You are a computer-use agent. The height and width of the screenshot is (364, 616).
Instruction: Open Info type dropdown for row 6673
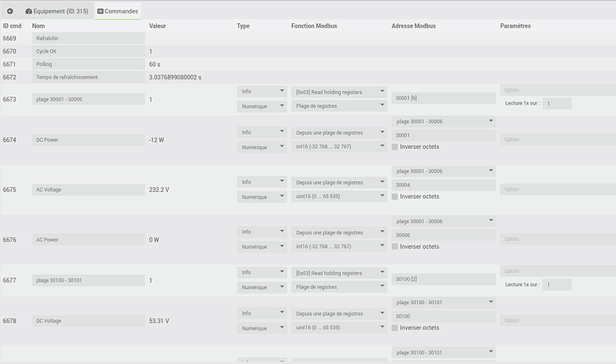tap(262, 91)
